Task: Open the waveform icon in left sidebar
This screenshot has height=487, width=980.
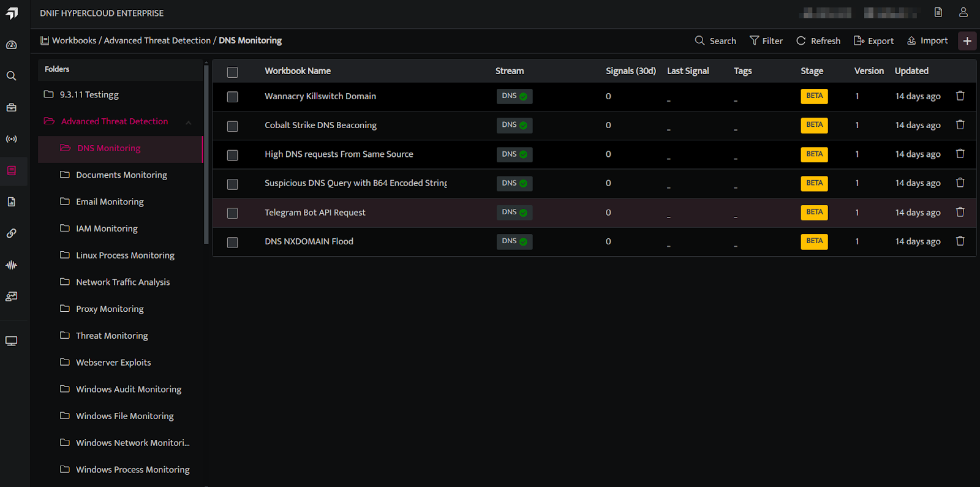Action: pos(11,265)
